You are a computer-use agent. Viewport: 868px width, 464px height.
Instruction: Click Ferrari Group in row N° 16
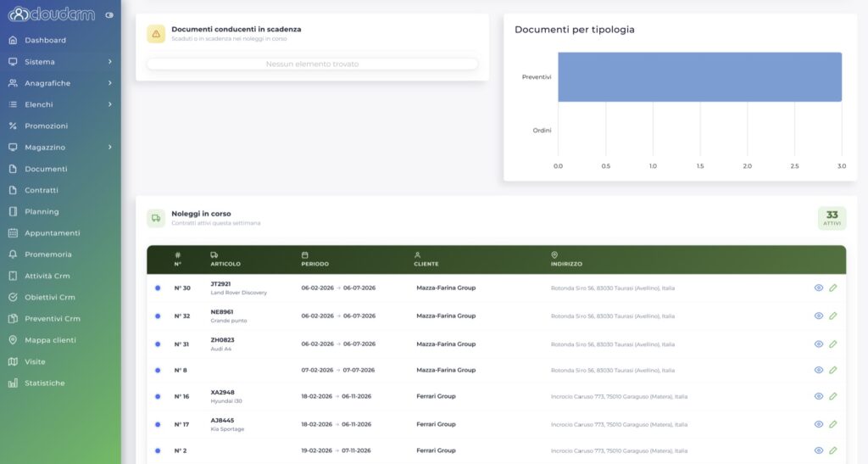click(x=437, y=396)
